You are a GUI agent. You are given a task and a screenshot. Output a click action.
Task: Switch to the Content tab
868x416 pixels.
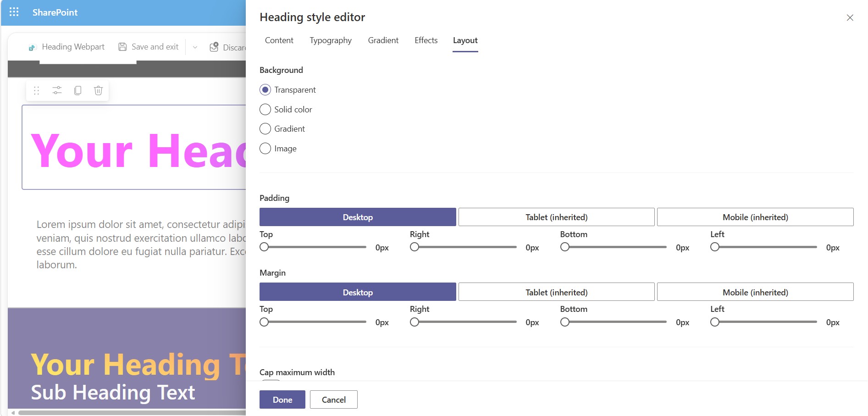coord(279,40)
